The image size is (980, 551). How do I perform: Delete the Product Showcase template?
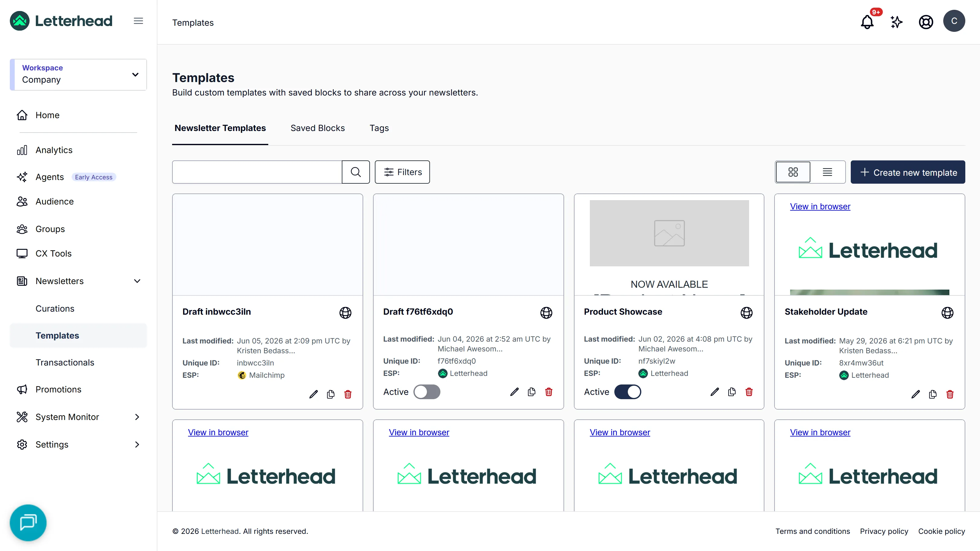tap(749, 392)
